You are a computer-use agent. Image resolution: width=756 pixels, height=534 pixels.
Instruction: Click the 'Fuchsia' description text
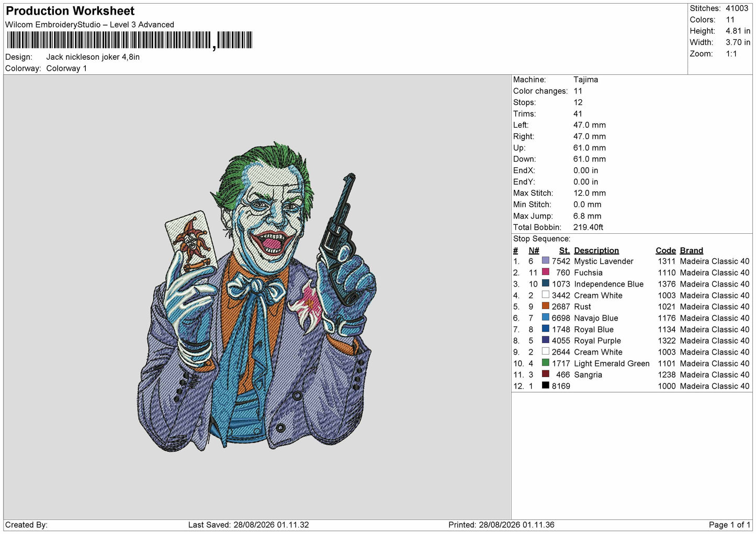(588, 272)
